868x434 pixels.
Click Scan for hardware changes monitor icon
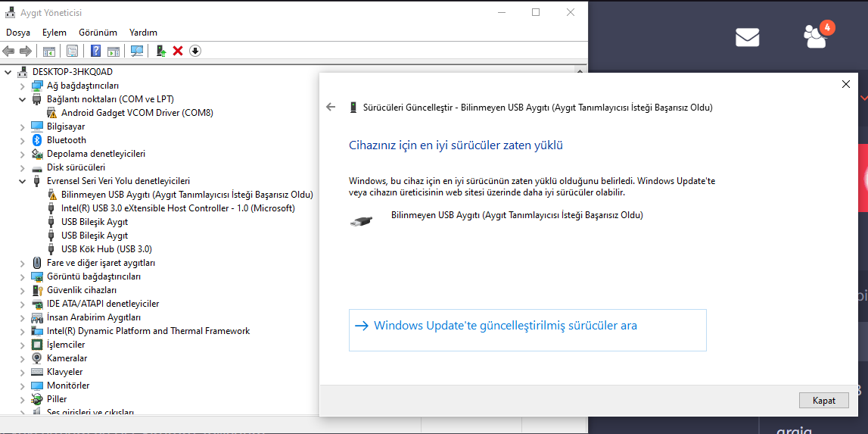coord(137,51)
